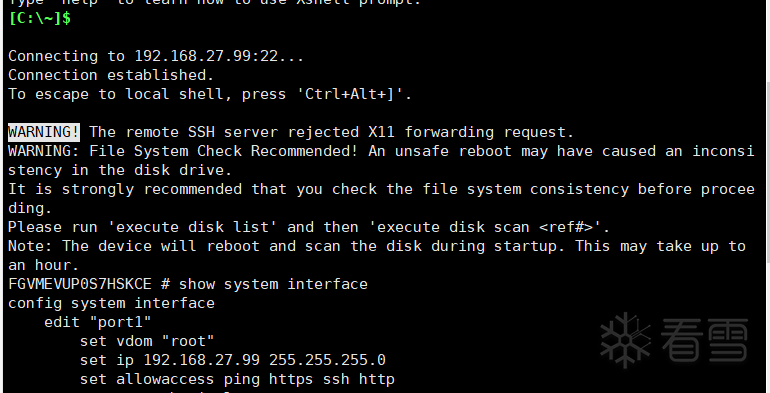Click 'File System Check Recommended!' warning text
The width and height of the screenshot is (770, 393).
pos(223,151)
